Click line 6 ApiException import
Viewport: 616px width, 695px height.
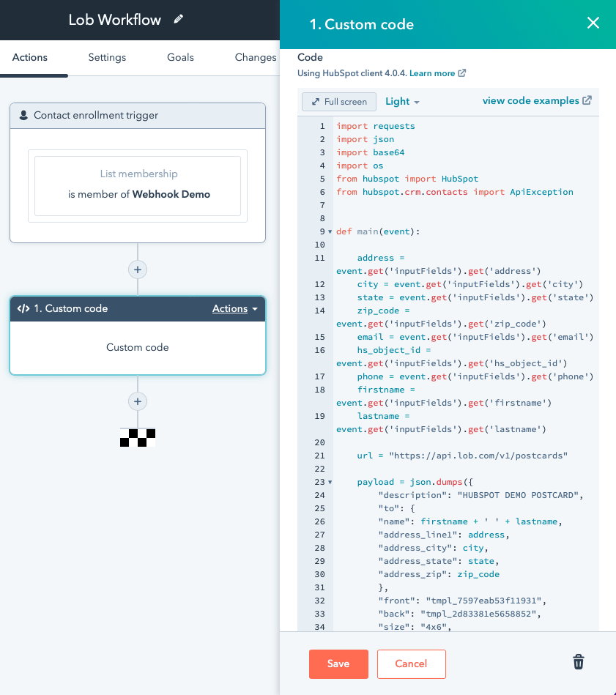(455, 192)
